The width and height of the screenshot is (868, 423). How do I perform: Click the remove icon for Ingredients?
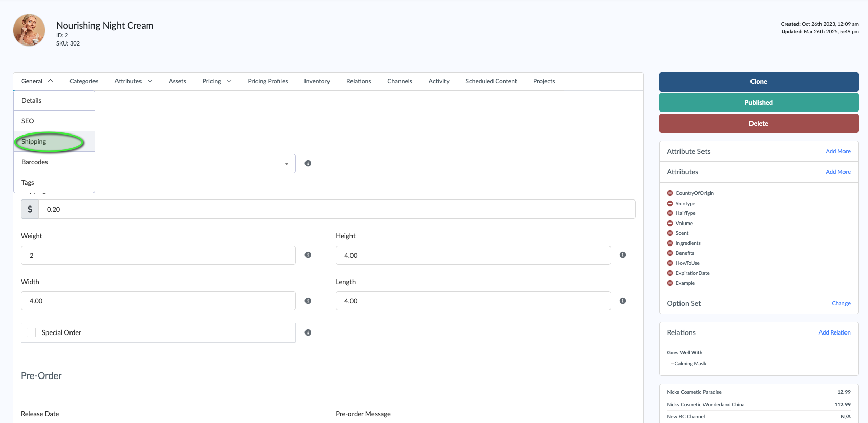[670, 243]
